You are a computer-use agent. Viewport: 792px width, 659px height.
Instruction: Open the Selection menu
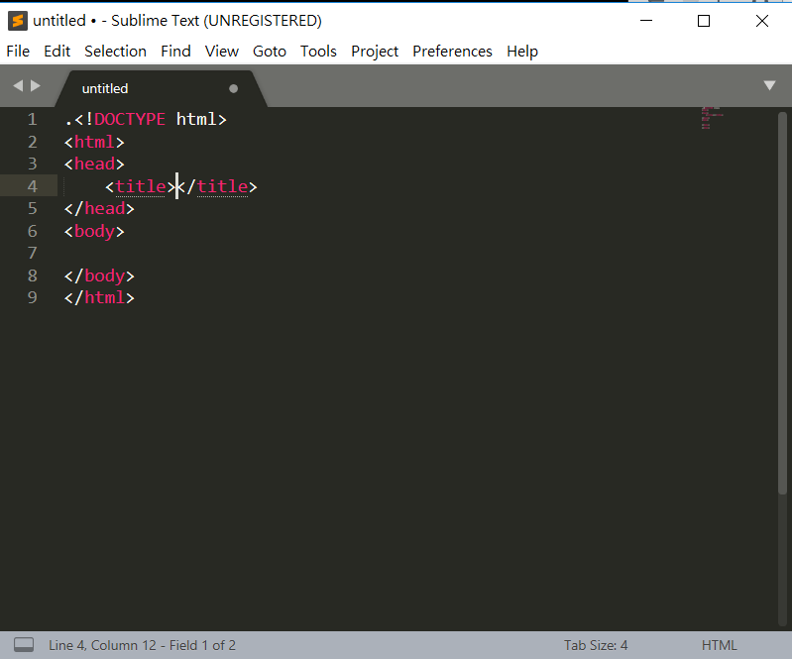[x=115, y=51]
